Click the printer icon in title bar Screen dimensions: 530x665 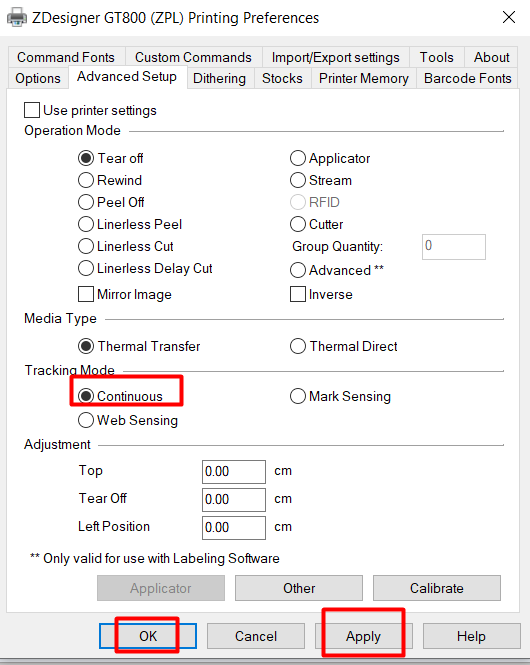coord(17,18)
